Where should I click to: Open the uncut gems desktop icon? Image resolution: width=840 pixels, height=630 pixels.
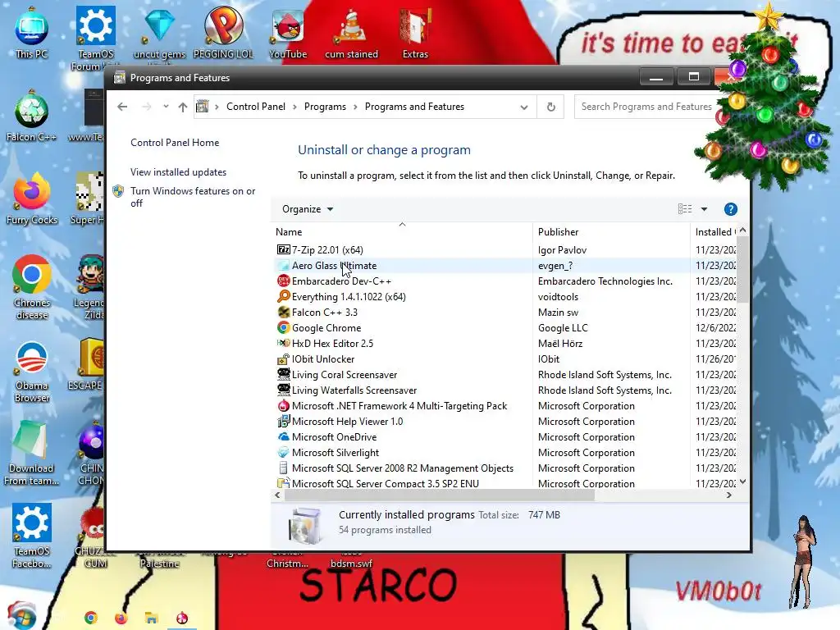(x=159, y=33)
